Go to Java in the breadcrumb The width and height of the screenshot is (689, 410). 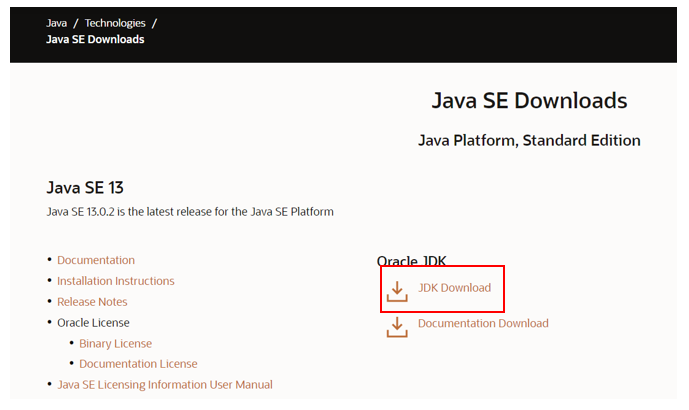(57, 23)
